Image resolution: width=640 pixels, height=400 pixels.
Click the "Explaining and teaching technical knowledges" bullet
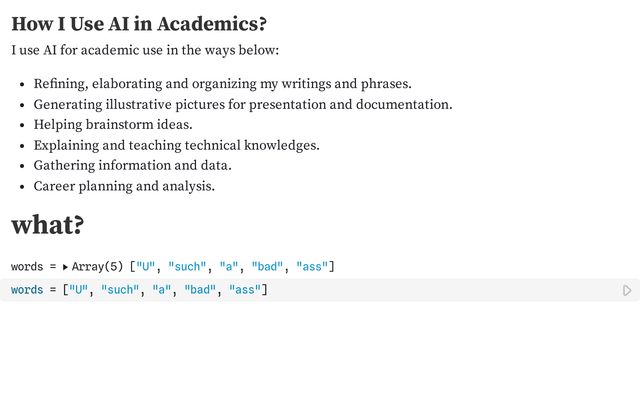(x=176, y=145)
